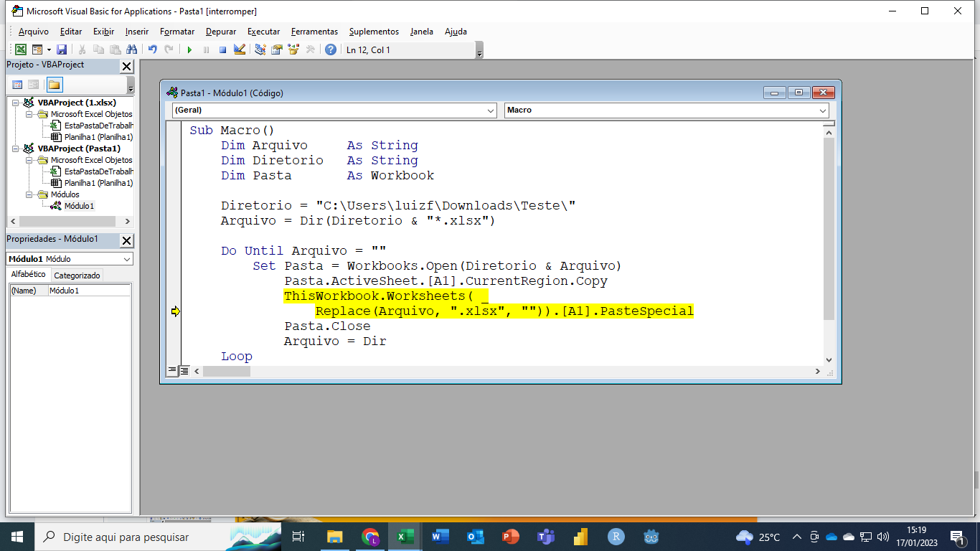Copy selection toolbar icon
The width and height of the screenshot is (980, 551).
click(x=98, y=50)
